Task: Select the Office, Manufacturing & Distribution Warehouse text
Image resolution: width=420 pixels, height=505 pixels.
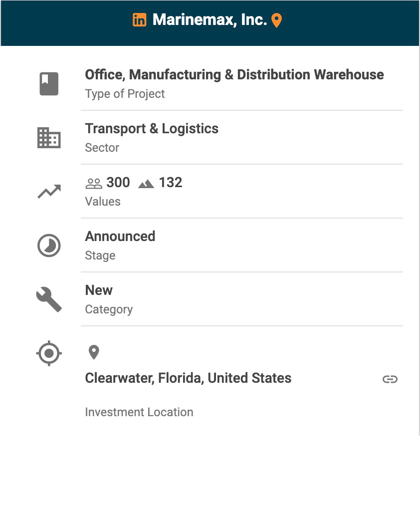Action: pos(234,75)
